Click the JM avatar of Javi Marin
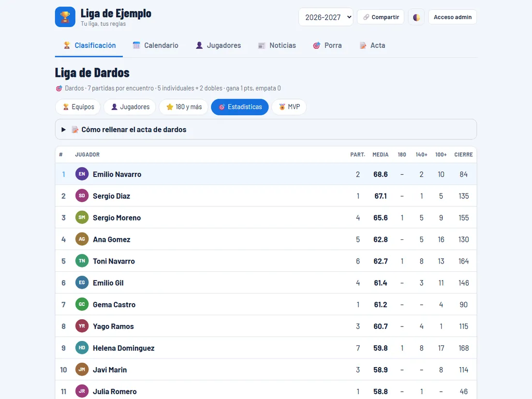The height and width of the screenshot is (399, 532). (82, 369)
